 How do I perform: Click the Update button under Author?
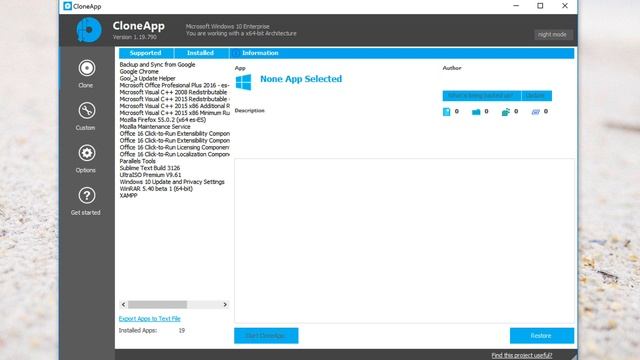click(536, 96)
